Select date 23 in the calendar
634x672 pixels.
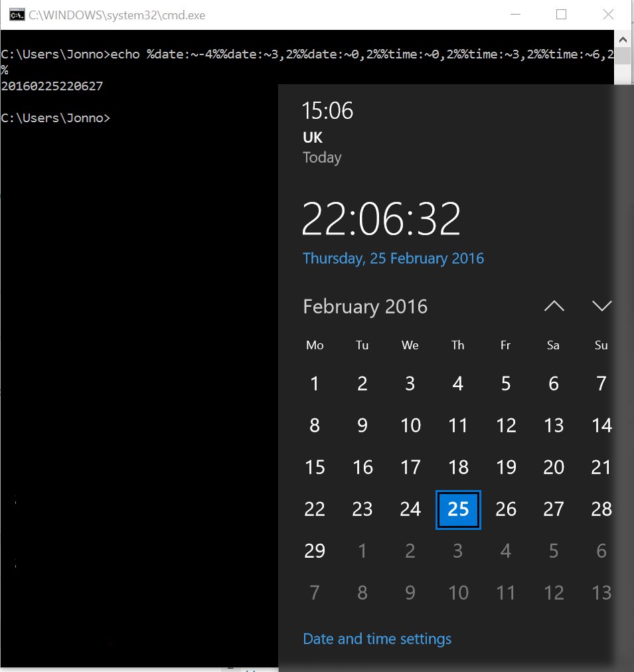(362, 509)
